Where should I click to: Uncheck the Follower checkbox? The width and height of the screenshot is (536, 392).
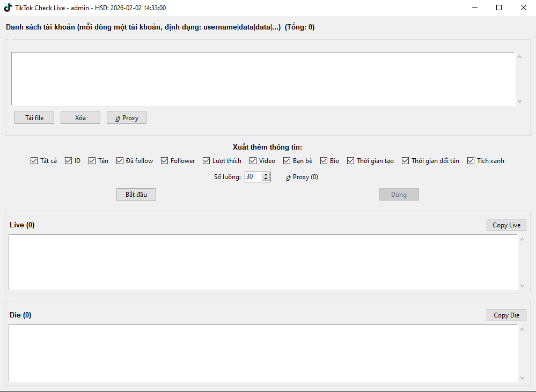tap(165, 161)
